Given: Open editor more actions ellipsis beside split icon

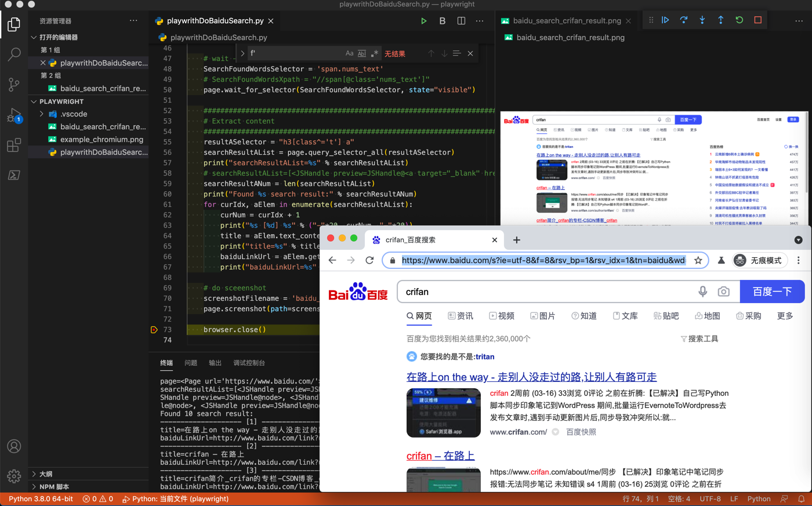Looking at the screenshot, I should (480, 21).
